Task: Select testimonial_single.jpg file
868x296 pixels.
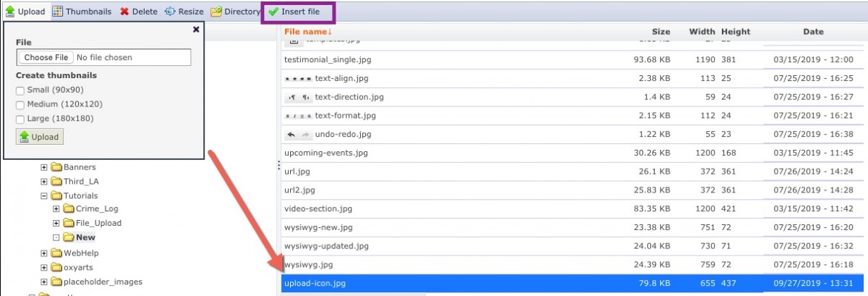Action: click(574, 59)
